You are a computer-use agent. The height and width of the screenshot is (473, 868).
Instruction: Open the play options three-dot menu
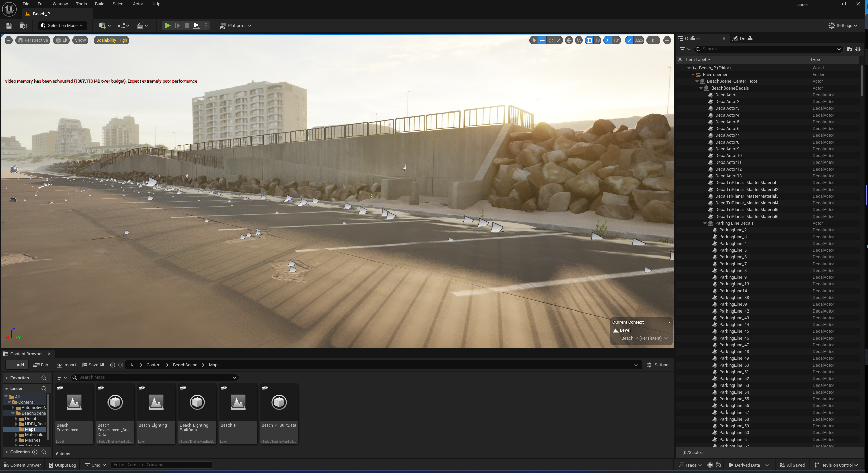click(206, 26)
